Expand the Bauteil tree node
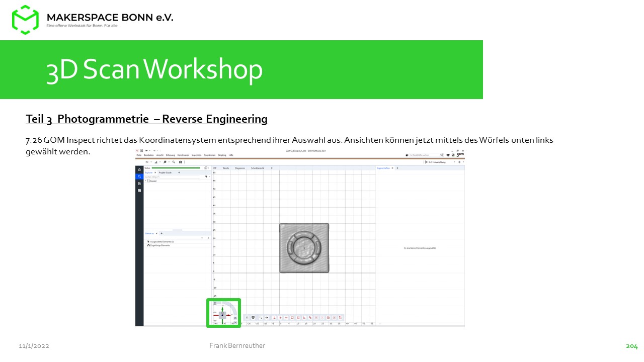 point(145,180)
